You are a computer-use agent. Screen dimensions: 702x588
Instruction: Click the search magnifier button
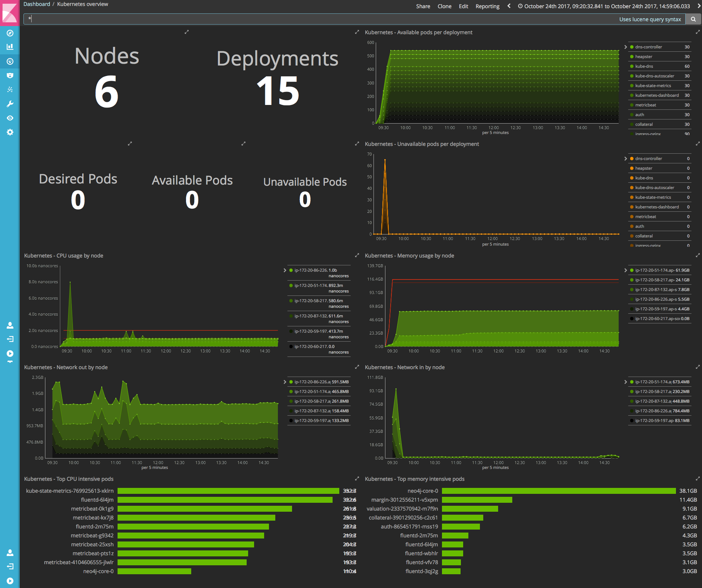[x=693, y=19]
